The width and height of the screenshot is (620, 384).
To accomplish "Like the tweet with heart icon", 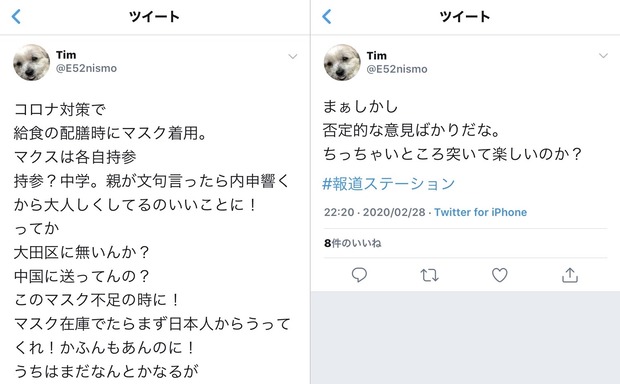I will pyautogui.click(x=499, y=275).
